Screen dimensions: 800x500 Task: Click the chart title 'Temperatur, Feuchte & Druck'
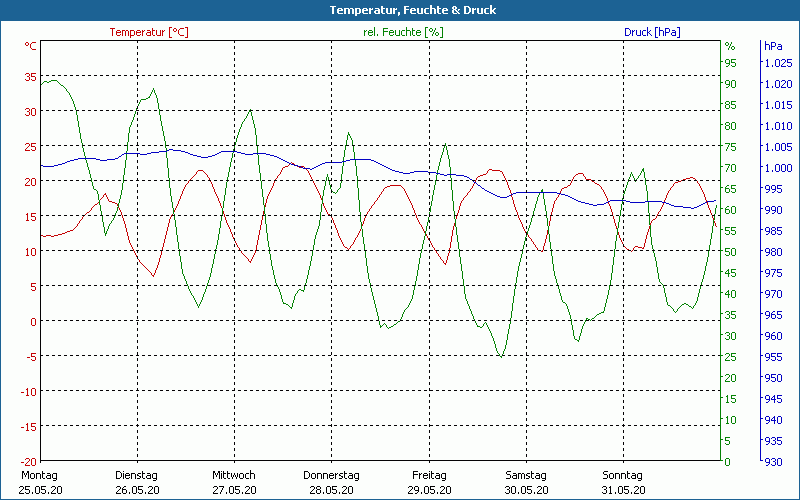click(x=400, y=10)
